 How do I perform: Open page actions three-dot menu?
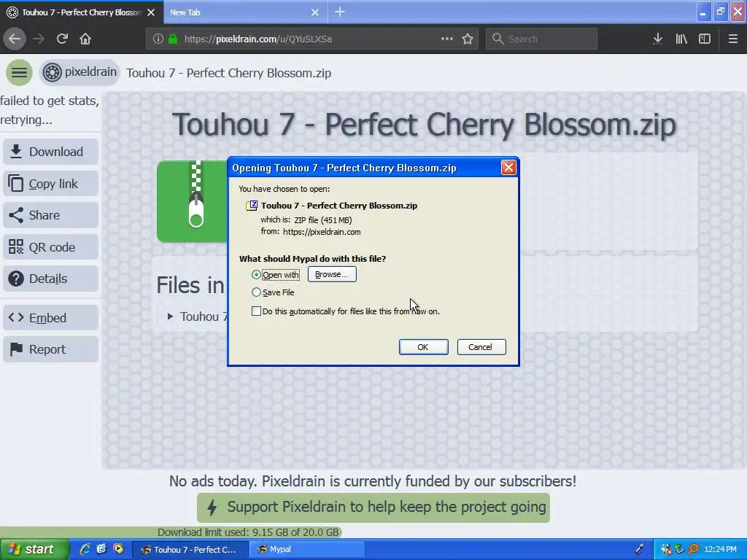pyautogui.click(x=447, y=39)
